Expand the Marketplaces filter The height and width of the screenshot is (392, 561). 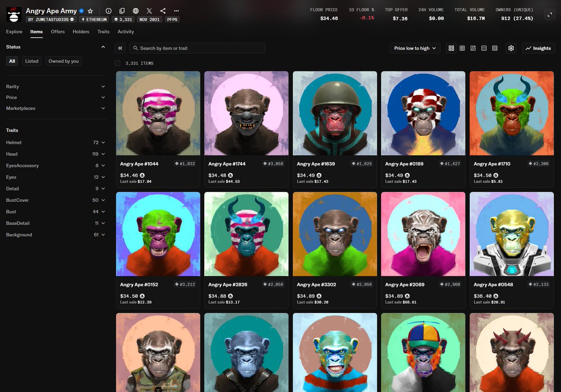click(x=56, y=108)
